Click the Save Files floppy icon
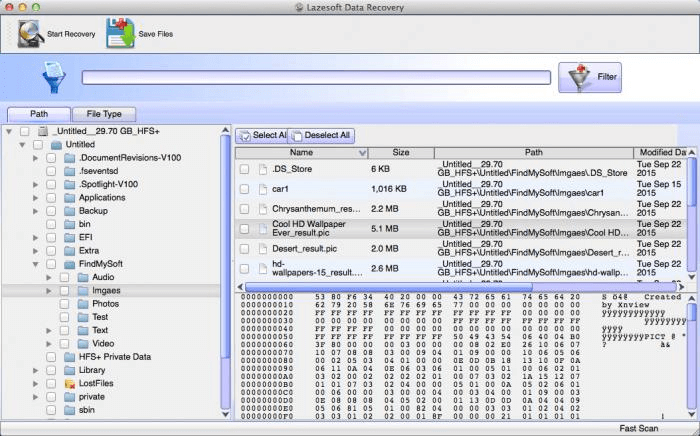 click(119, 33)
